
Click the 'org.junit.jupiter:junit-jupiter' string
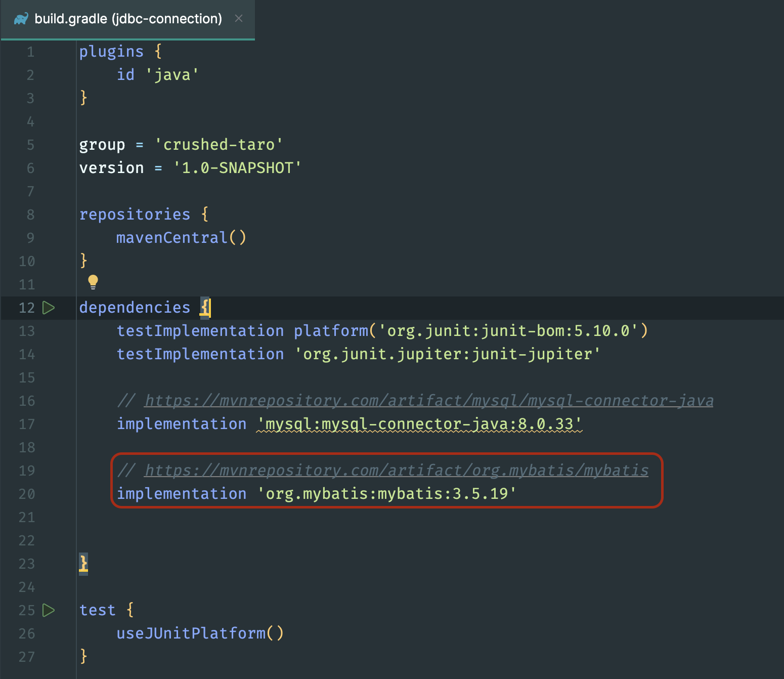coord(448,354)
